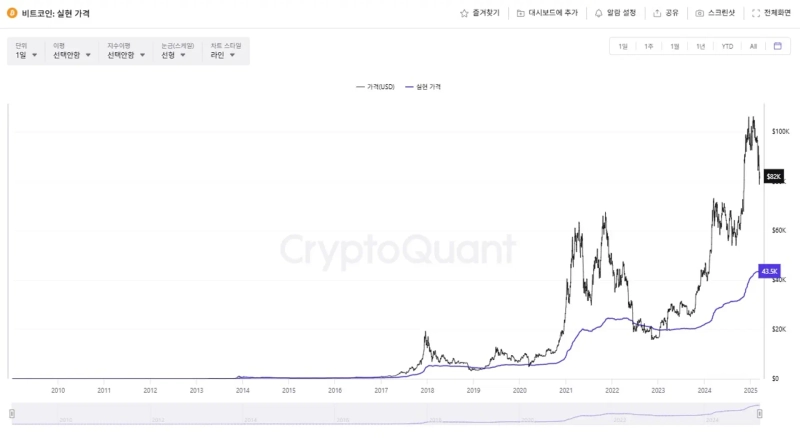This screenshot has height=438, width=800.
Task: Click the 공유 share icon
Action: click(x=657, y=13)
